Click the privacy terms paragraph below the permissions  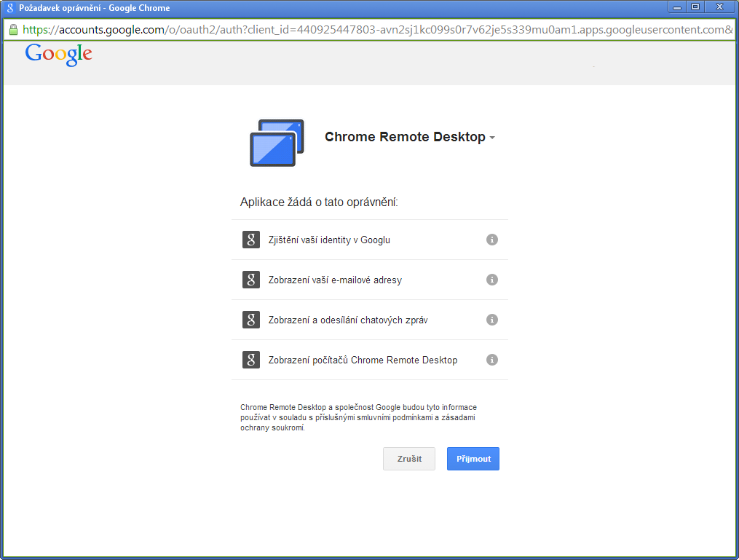tap(359, 417)
